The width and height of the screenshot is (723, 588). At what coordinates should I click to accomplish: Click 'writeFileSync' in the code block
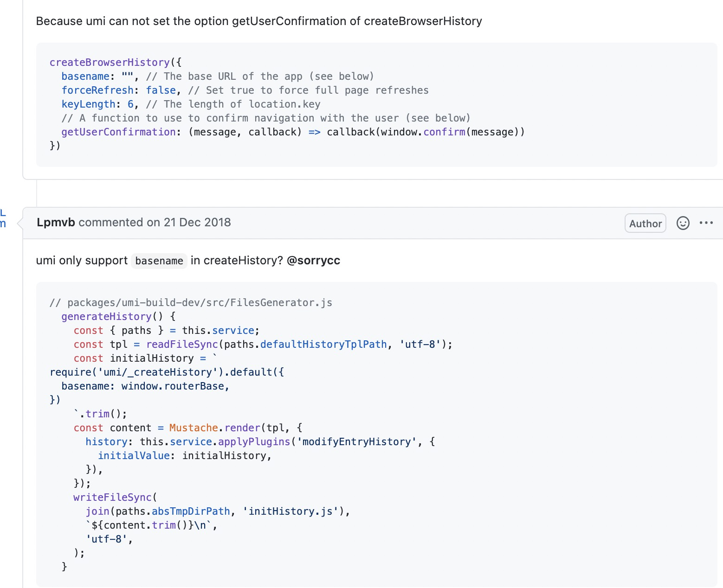point(113,497)
